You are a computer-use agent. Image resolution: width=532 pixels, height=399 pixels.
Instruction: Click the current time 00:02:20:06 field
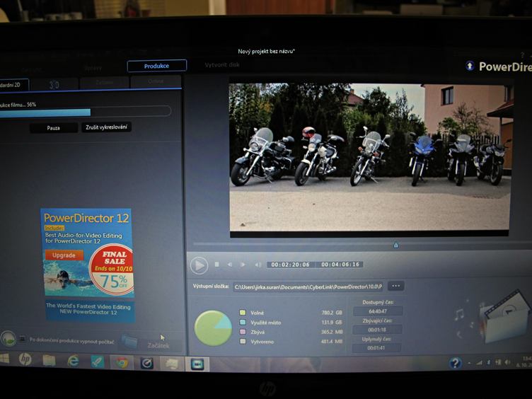point(291,265)
